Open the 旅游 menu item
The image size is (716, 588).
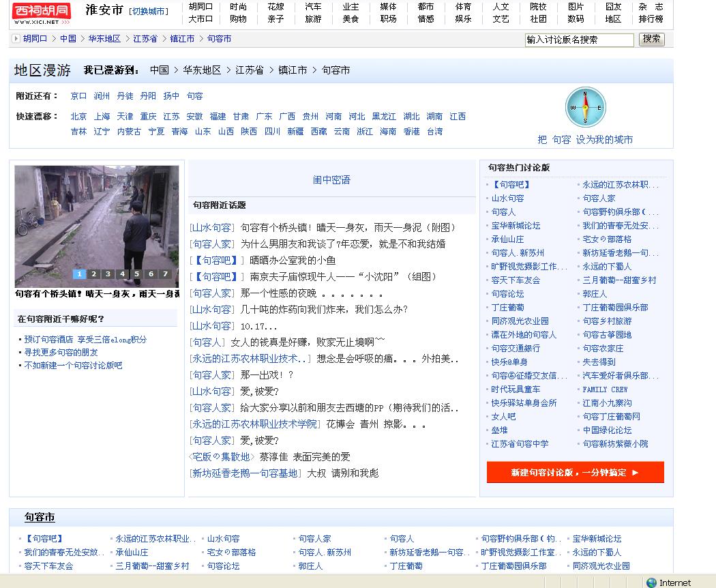[x=313, y=18]
